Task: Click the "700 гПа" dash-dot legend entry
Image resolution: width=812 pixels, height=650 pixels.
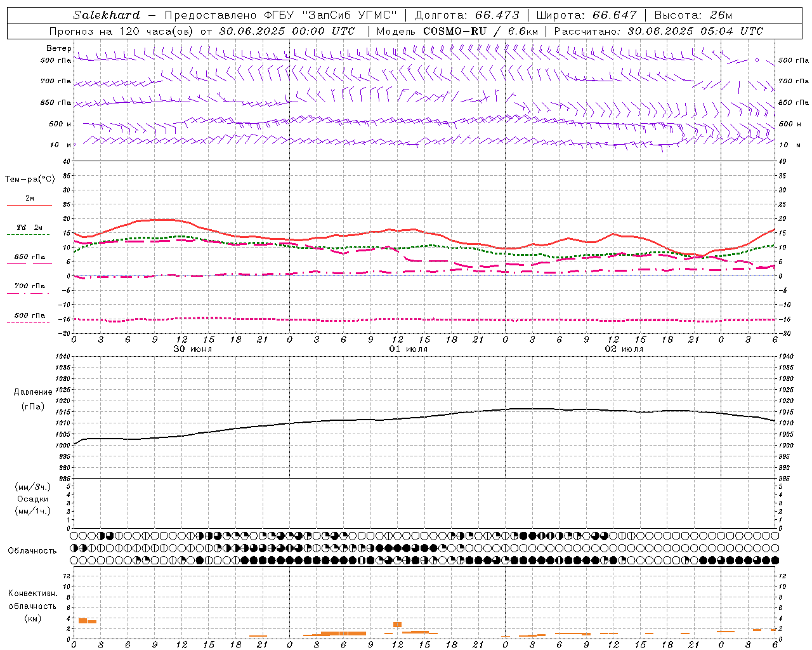Action: click(29, 286)
